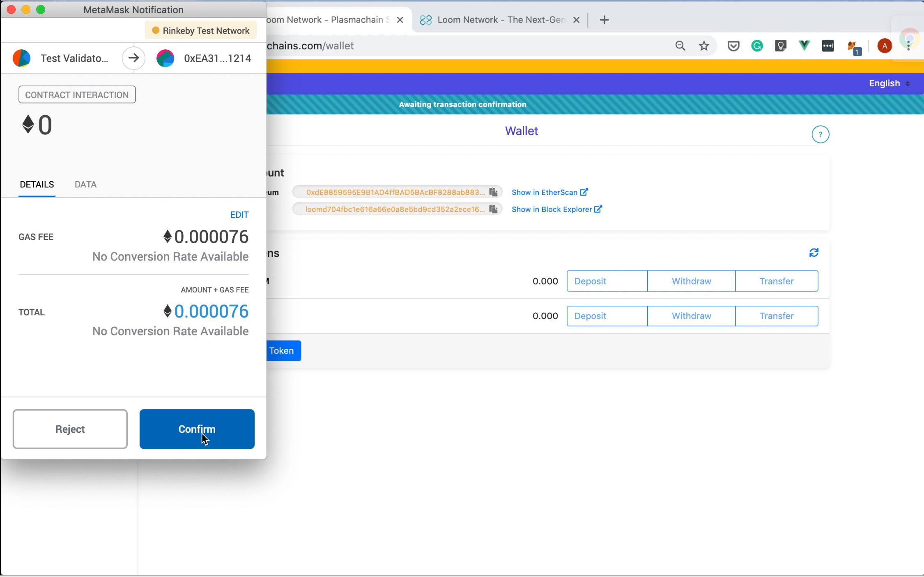Click the Test Validato... account name

[x=74, y=58]
